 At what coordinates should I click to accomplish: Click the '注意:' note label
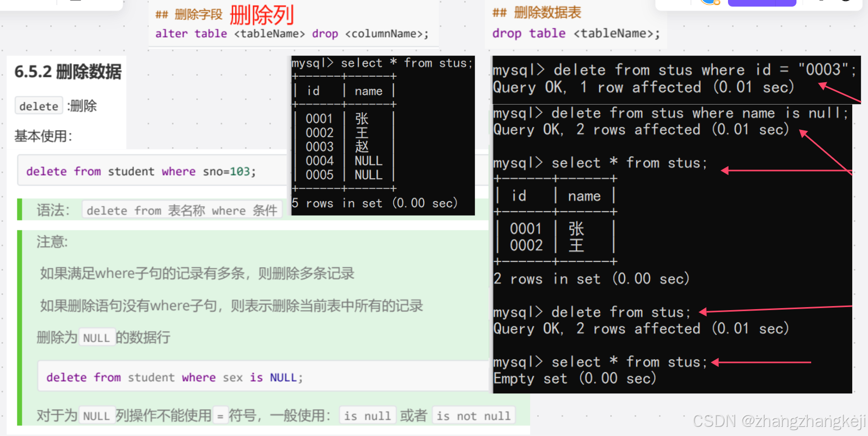click(x=52, y=242)
